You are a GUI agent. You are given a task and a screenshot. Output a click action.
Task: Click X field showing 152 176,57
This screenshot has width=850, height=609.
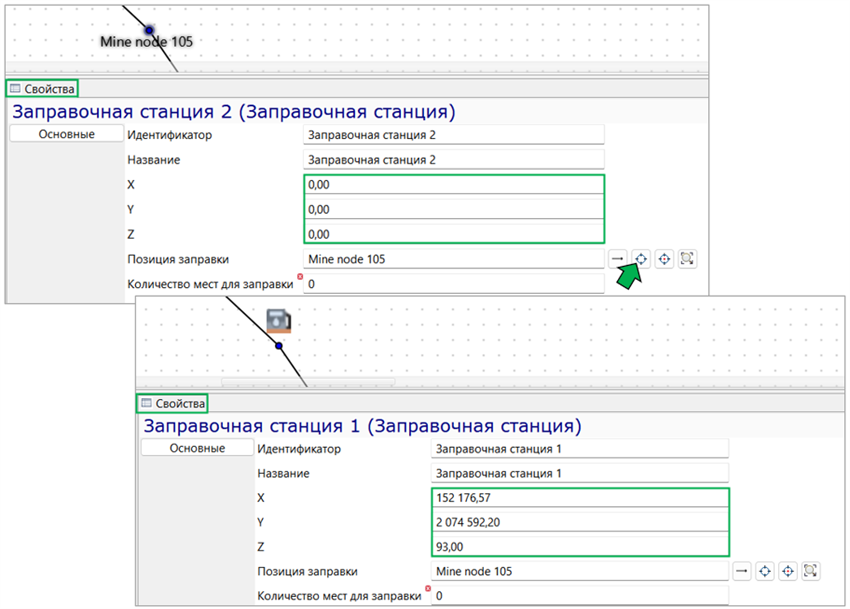click(x=580, y=497)
